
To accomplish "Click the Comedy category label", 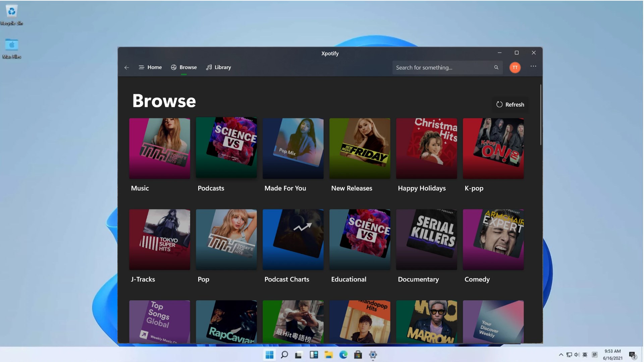I will 477,279.
